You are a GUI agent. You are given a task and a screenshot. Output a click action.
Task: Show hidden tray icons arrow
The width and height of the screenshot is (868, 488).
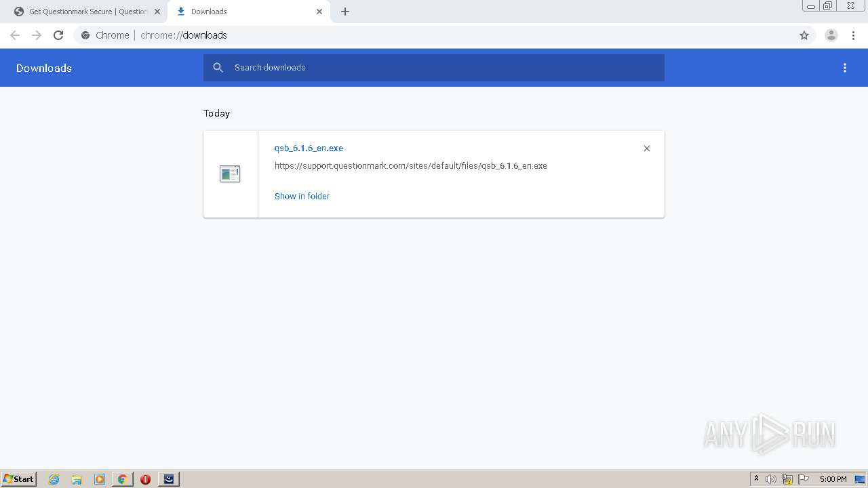[x=756, y=479]
